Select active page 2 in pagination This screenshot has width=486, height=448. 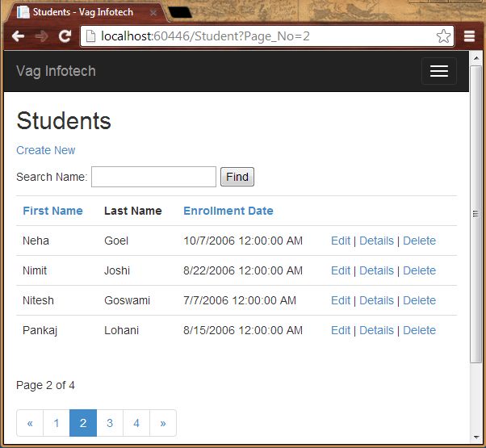point(83,423)
